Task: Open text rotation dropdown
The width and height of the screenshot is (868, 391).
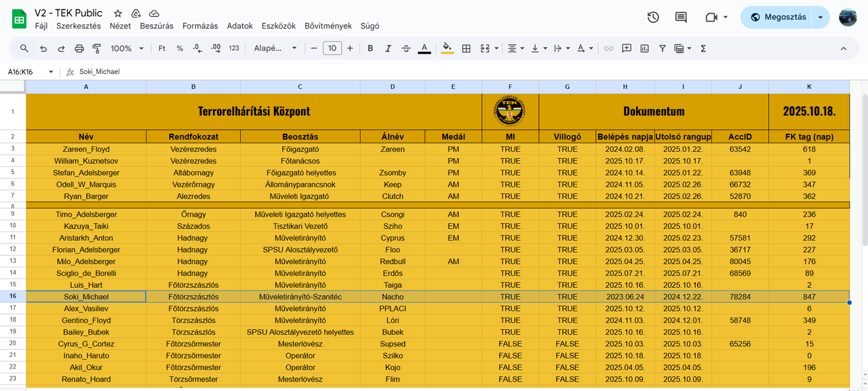Action: (585, 48)
